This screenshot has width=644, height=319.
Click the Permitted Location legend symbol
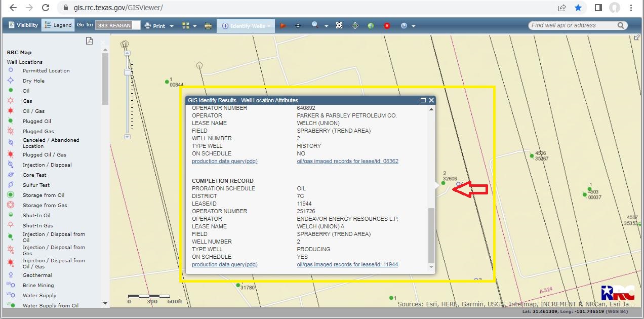tap(11, 70)
